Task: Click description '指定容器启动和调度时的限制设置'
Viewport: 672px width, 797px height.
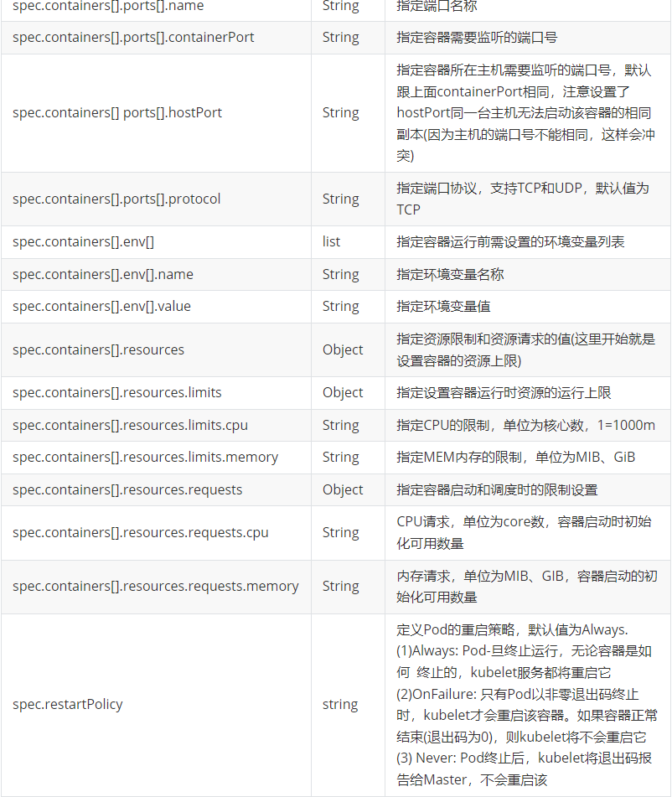Action: click(x=497, y=489)
